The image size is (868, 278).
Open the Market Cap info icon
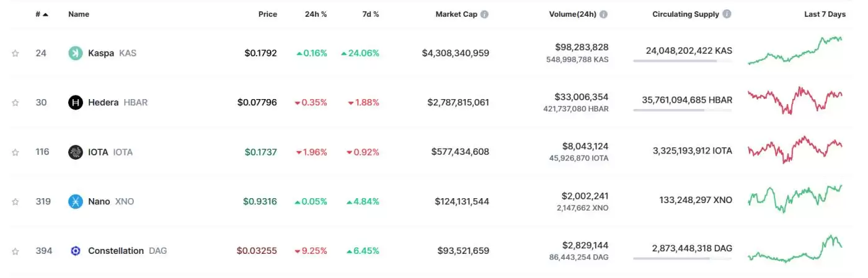pyautogui.click(x=484, y=14)
